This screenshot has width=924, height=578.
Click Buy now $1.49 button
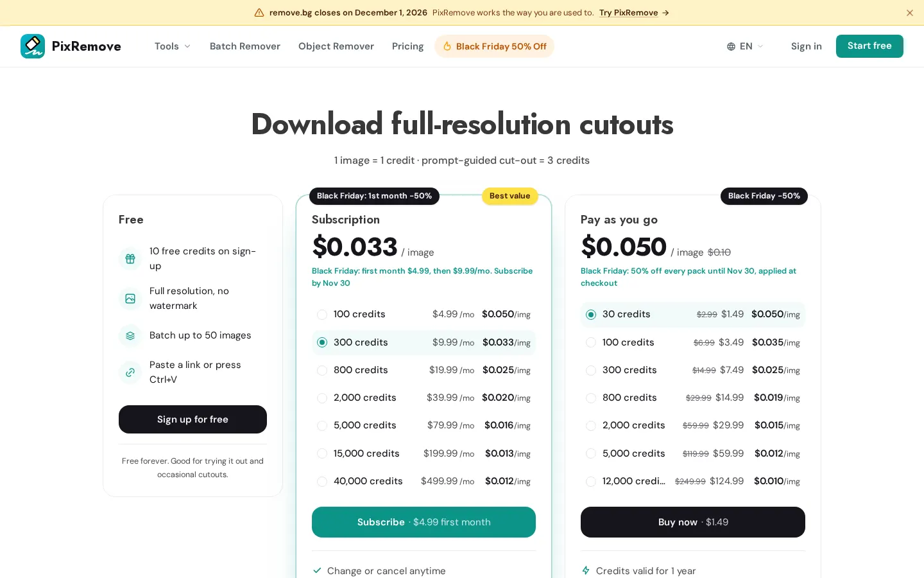pos(693,522)
